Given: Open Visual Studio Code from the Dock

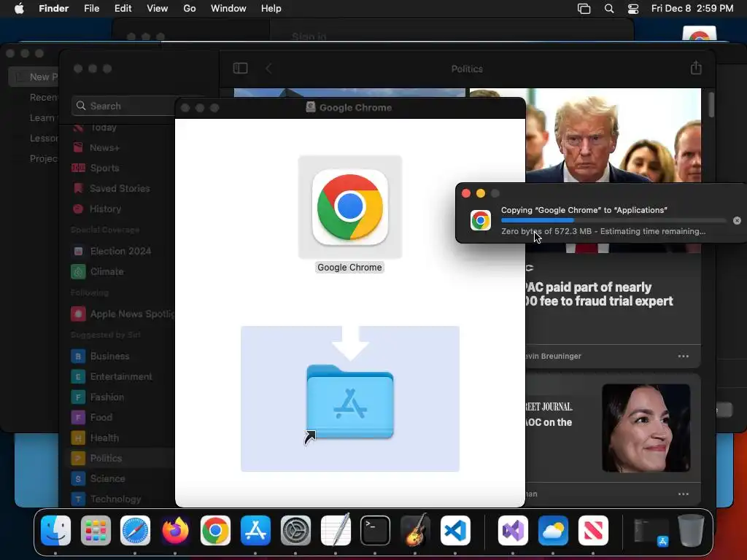Looking at the screenshot, I should 455,531.
